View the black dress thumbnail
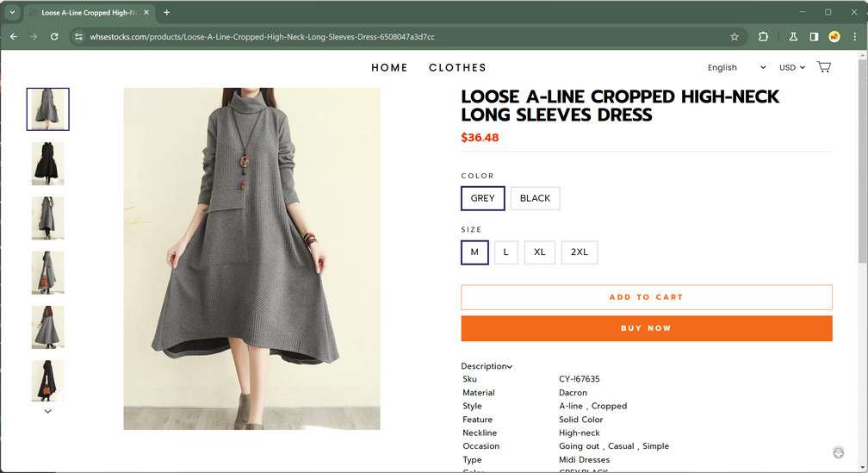 pos(48,164)
